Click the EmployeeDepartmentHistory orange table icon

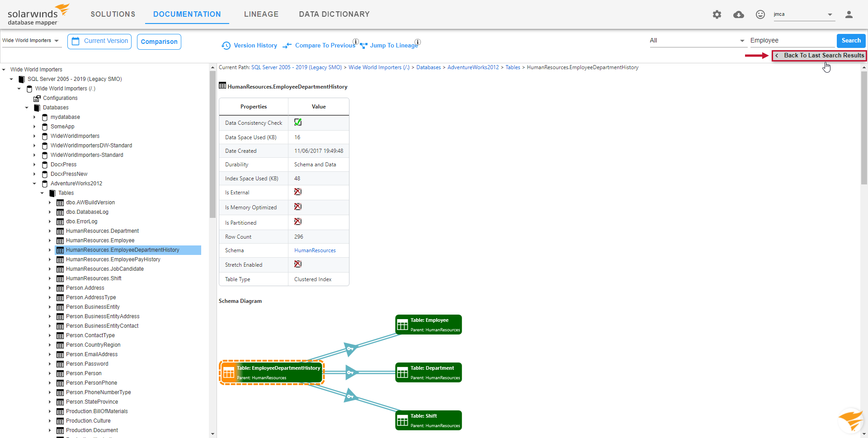pyautogui.click(x=229, y=372)
